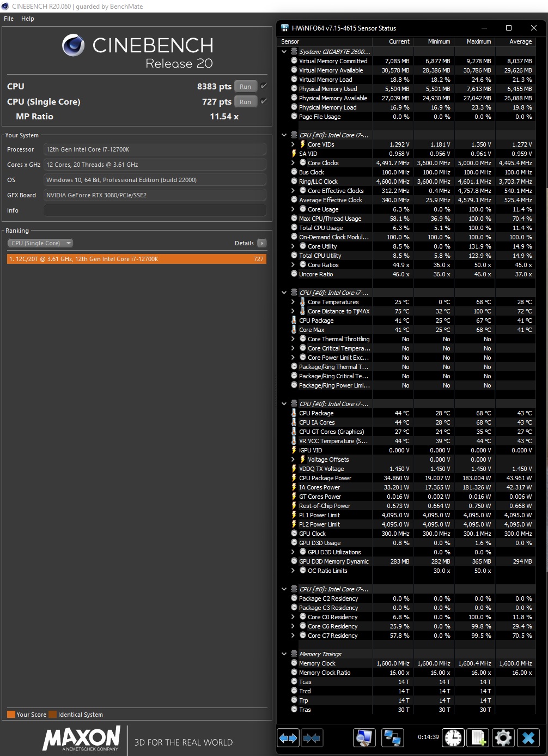The image size is (548, 756).
Task: Click the collapse columns inward-arrows icon
Action: (312, 738)
